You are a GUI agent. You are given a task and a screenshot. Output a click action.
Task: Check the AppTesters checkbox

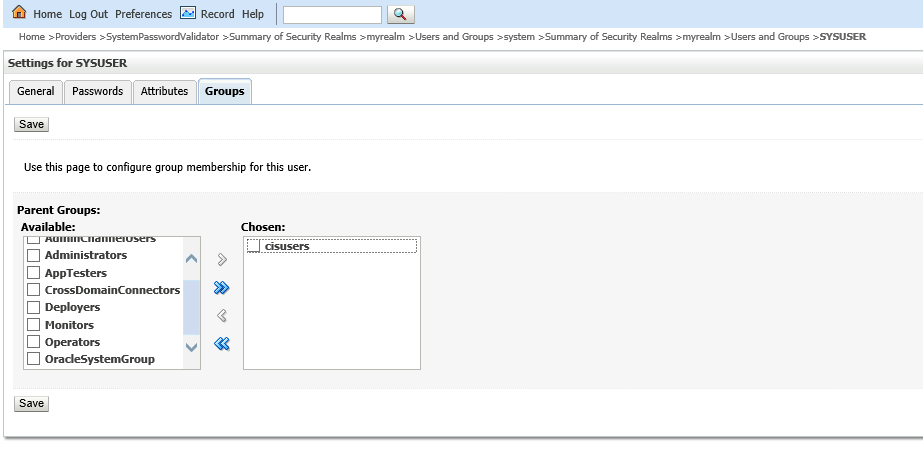point(34,273)
